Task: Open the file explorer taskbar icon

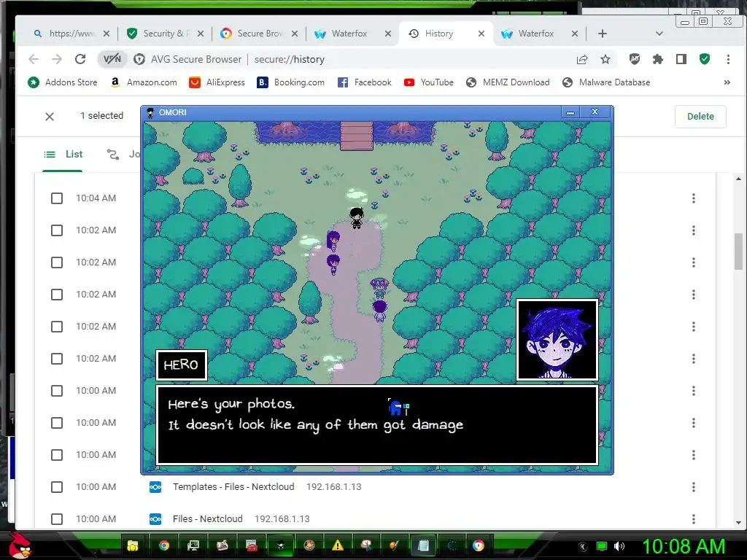Action: coord(133,545)
